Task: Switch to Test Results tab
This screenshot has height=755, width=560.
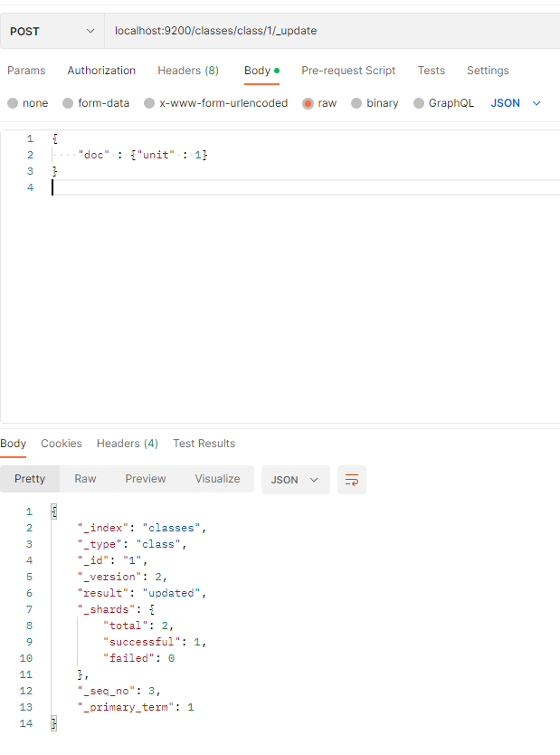Action: click(x=204, y=444)
